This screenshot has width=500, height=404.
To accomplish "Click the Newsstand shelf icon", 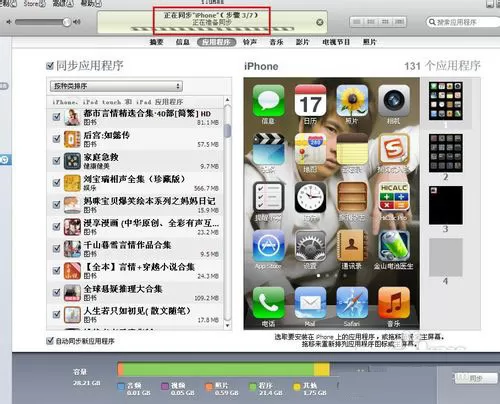I will click(x=352, y=197).
